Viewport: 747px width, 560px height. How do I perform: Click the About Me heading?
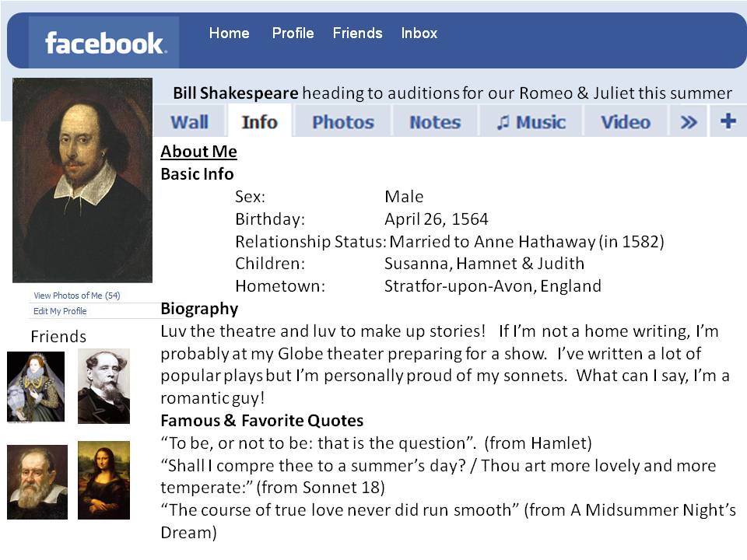(198, 152)
